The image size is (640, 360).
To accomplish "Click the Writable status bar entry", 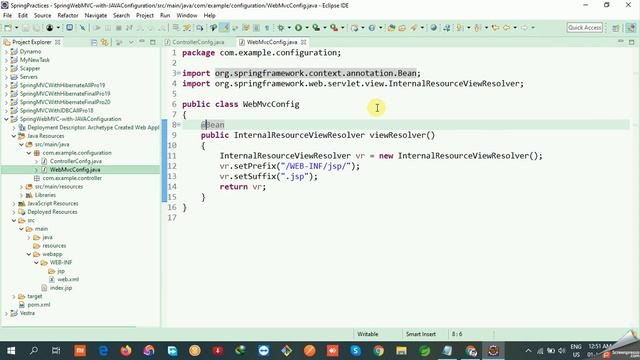I will click(x=368, y=334).
